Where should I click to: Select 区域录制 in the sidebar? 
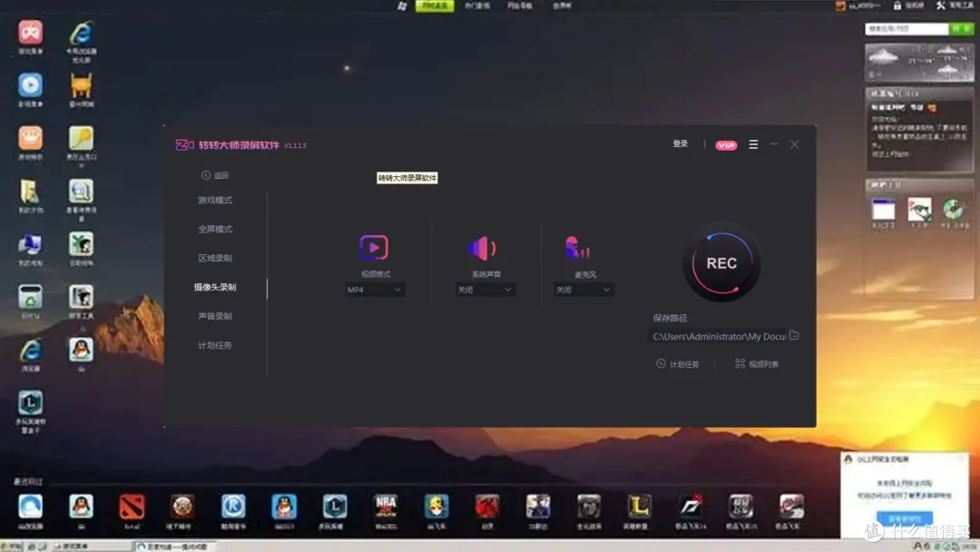pos(215,258)
